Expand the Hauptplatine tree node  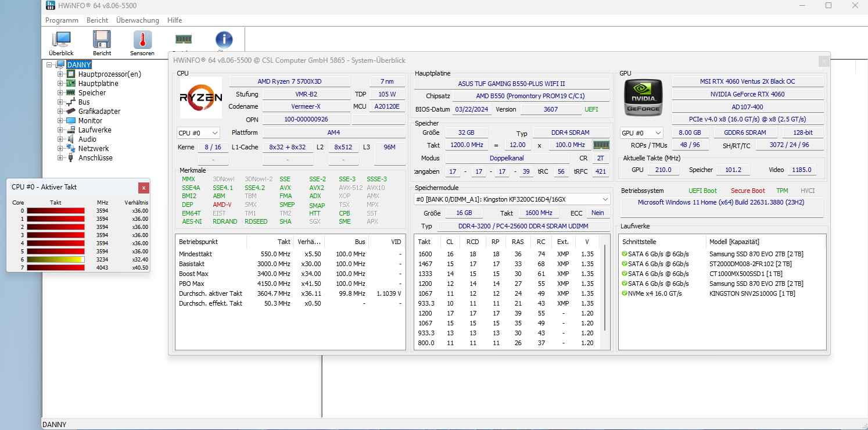[x=60, y=84]
